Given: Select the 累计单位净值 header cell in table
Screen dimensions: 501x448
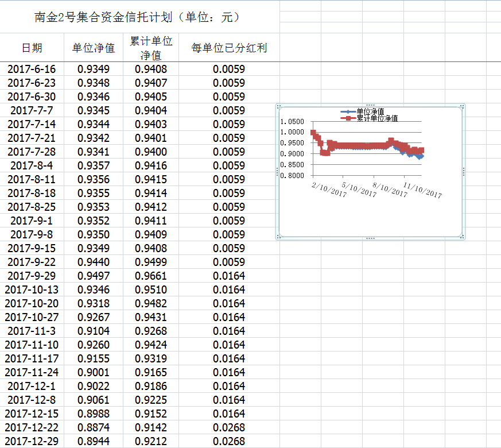Looking at the screenshot, I should tap(151, 48).
